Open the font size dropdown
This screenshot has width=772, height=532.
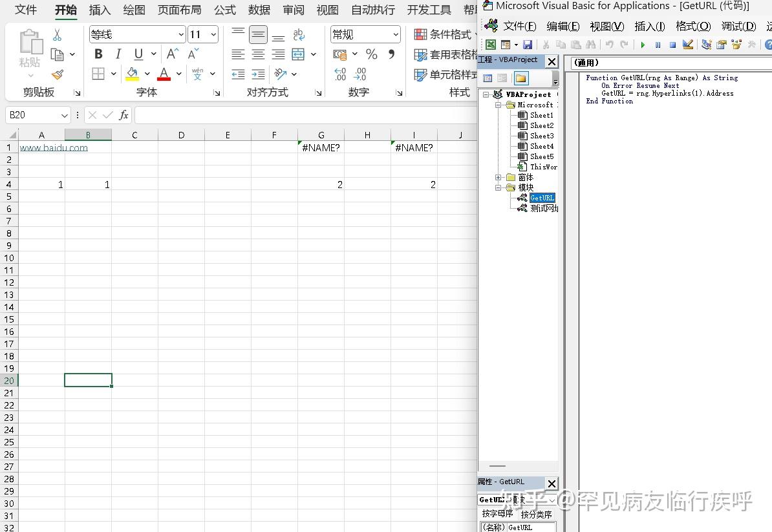pyautogui.click(x=214, y=34)
